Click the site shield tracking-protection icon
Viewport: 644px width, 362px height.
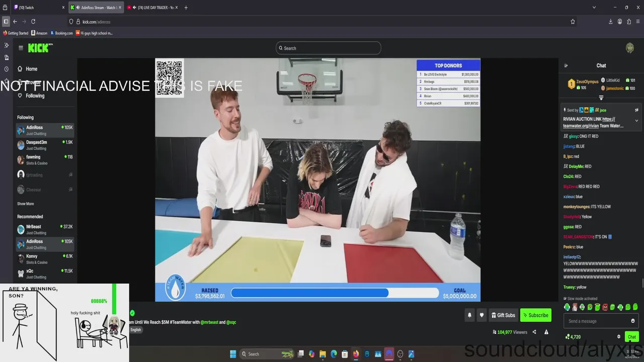tap(71, 22)
